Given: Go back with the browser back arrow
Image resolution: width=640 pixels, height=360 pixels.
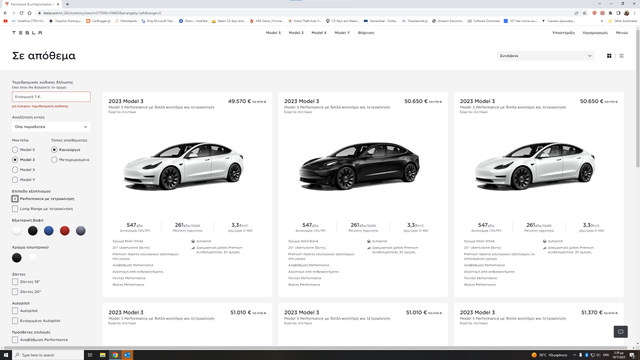Looking at the screenshot, I should (5, 13).
